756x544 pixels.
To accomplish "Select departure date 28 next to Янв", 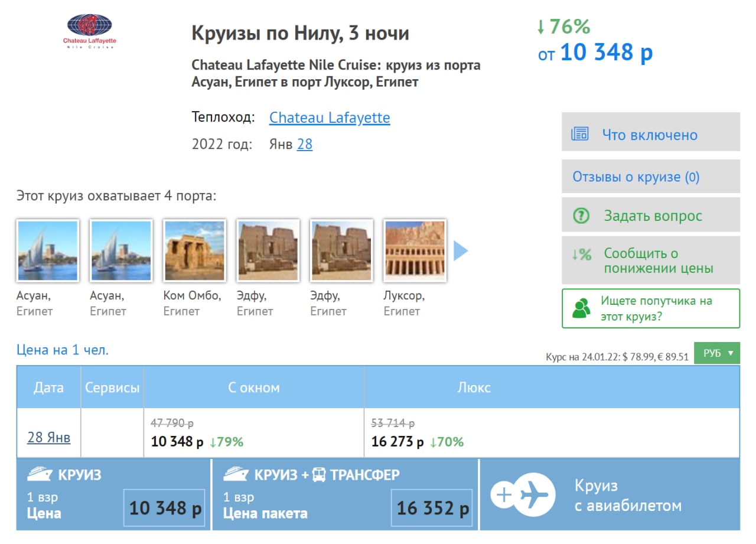I will 304,144.
